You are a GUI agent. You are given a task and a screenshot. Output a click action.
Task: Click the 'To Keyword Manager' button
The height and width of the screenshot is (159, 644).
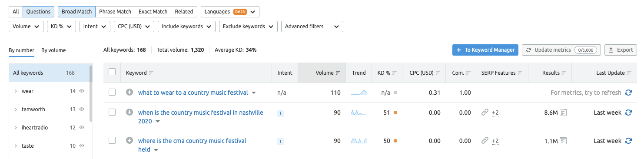(x=485, y=50)
